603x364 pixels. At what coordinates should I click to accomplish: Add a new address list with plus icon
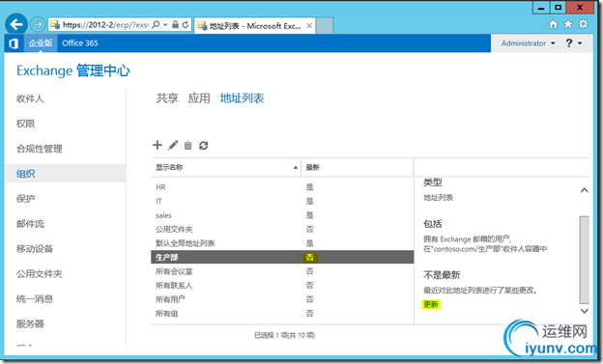pyautogui.click(x=158, y=145)
